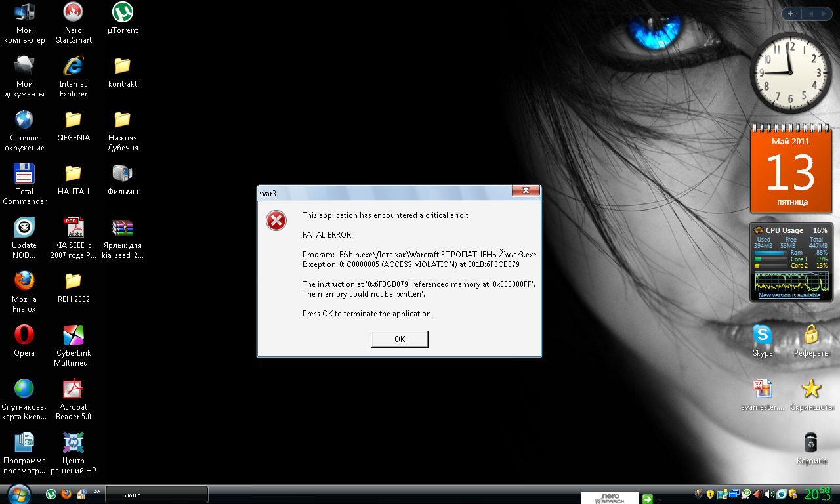Launch µTorrent from Quick Launch
This screenshot has height=504, width=840.
[51, 494]
